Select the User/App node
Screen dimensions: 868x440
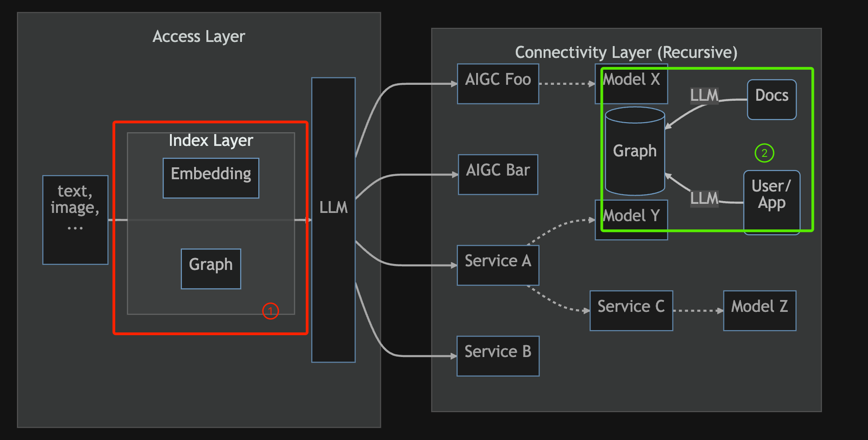coord(771,202)
